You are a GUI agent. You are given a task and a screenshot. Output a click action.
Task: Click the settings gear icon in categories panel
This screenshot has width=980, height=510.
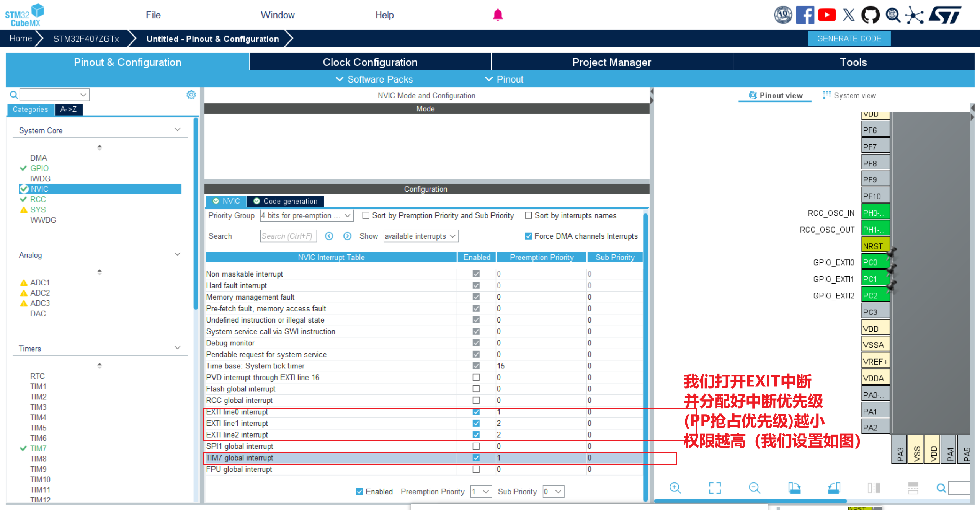[191, 95]
